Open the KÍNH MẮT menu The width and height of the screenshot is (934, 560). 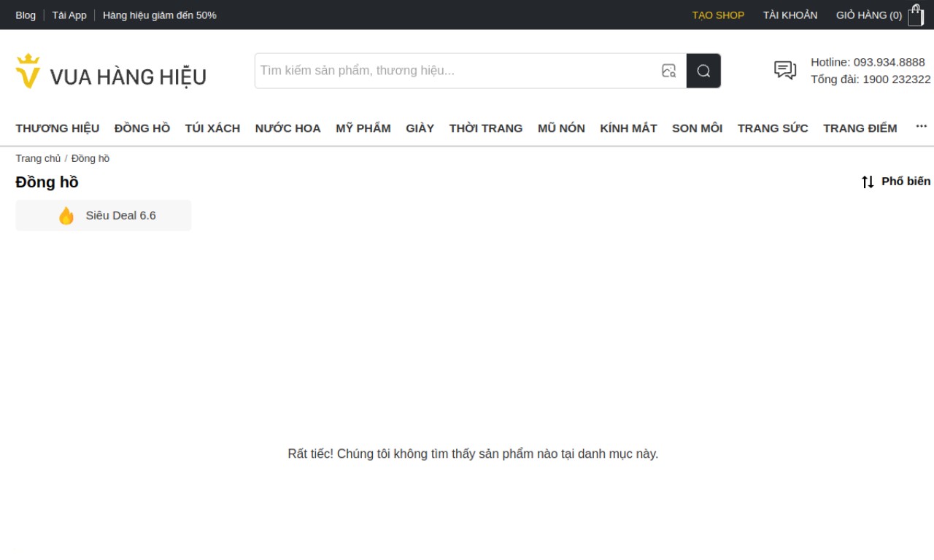[x=629, y=128]
